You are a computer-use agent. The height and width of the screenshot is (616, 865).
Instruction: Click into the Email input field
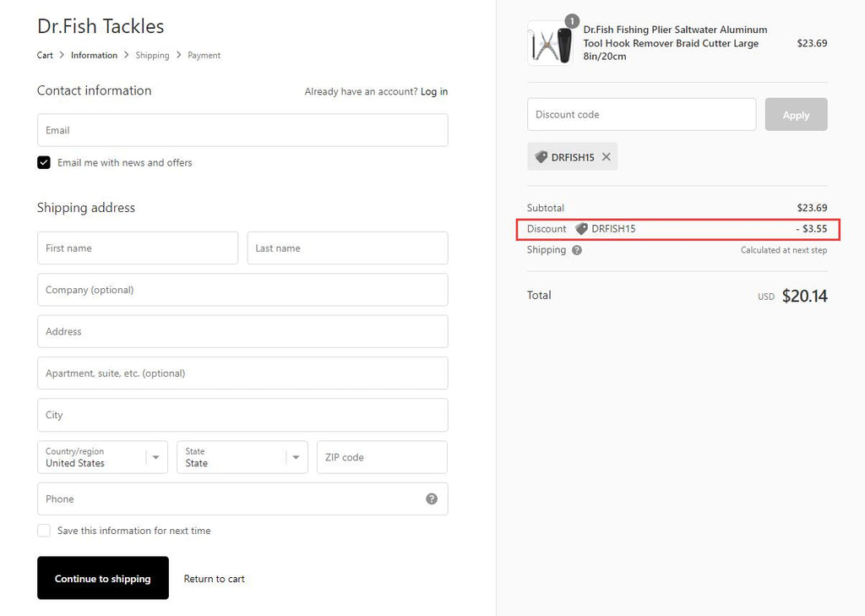pos(242,130)
